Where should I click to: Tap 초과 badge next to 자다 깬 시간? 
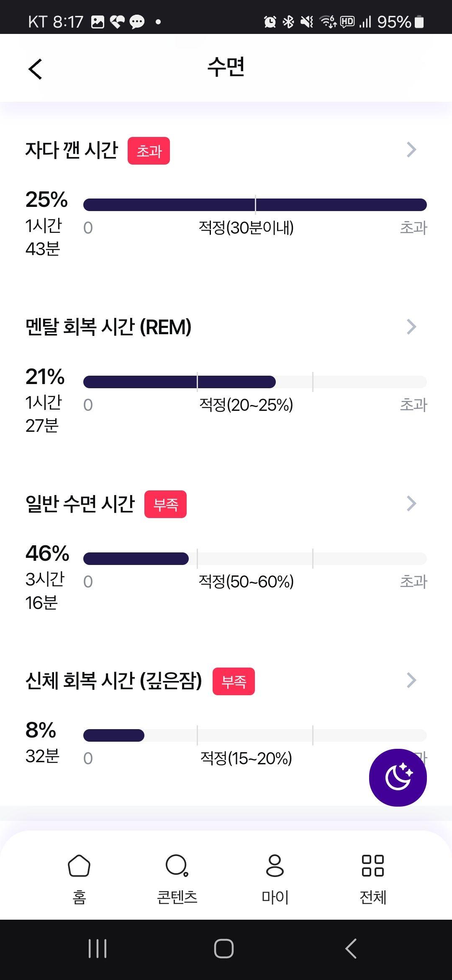(x=149, y=151)
